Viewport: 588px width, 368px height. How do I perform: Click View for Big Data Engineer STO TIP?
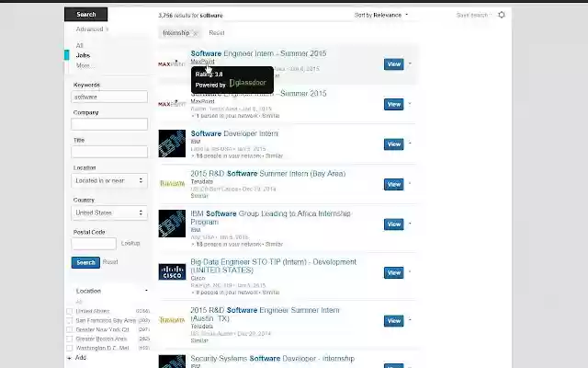coord(394,272)
